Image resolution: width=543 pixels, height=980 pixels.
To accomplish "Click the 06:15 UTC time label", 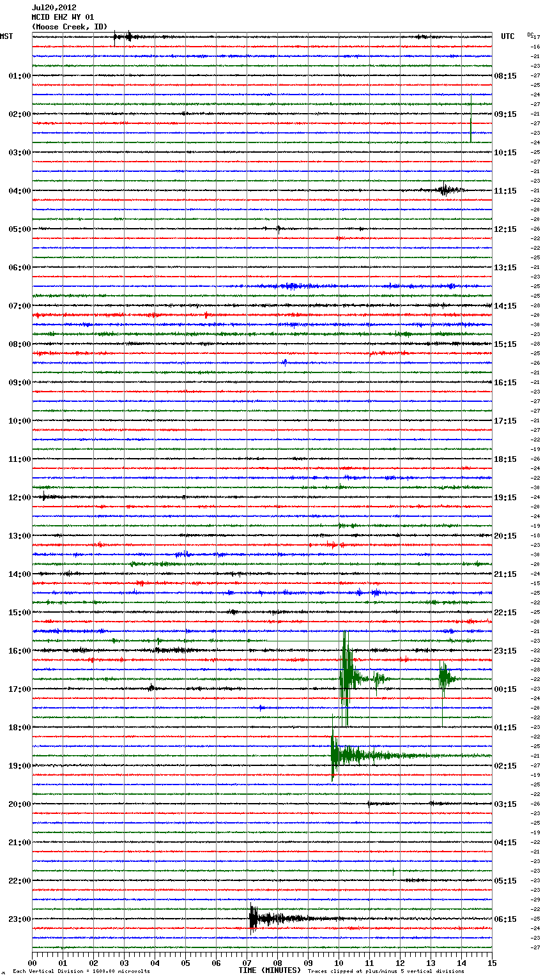I will [x=505, y=919].
